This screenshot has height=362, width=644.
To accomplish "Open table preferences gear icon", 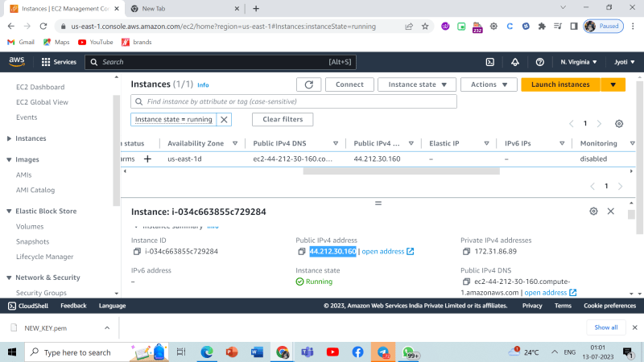I will coord(619,124).
